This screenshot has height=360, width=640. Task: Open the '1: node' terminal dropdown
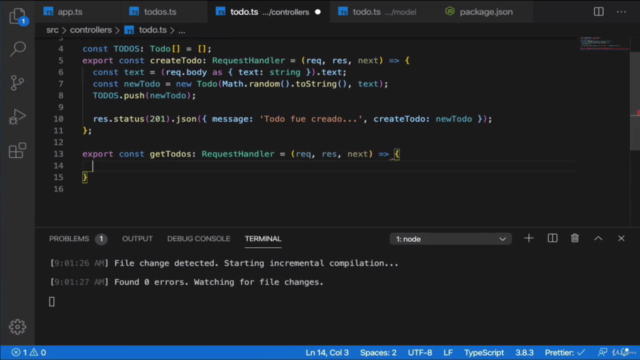450,239
